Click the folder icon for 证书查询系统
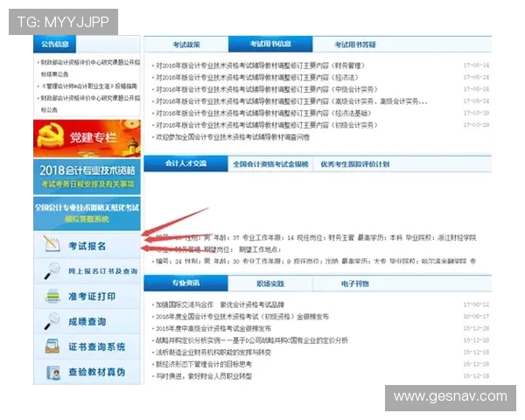The width and height of the screenshot is (525, 420). 52,346
